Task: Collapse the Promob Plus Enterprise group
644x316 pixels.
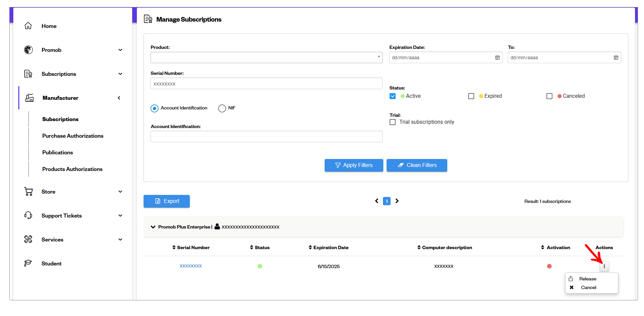Action: tap(153, 227)
